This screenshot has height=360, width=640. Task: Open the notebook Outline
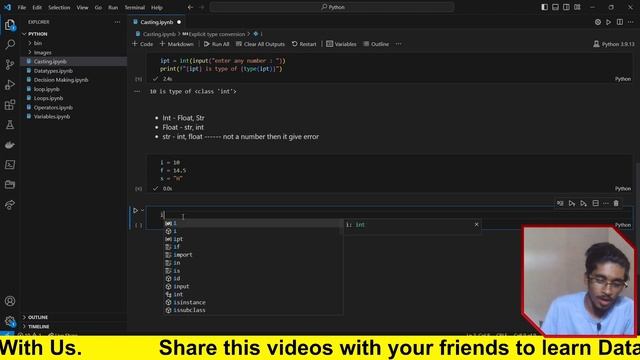click(x=376, y=44)
